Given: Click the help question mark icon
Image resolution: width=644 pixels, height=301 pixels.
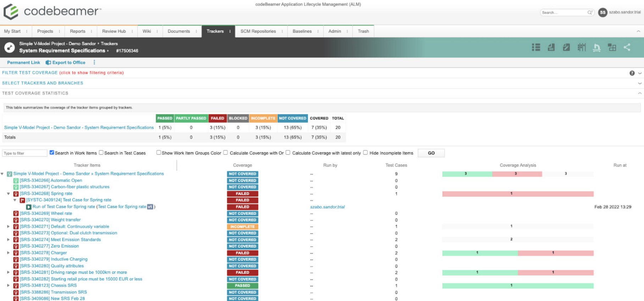Looking at the screenshot, I should click(632, 73).
